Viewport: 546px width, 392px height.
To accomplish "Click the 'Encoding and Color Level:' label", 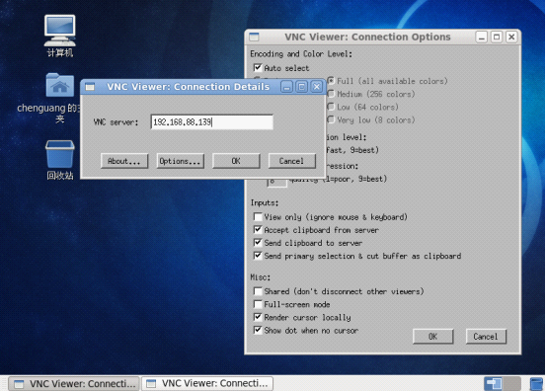I will click(301, 54).
